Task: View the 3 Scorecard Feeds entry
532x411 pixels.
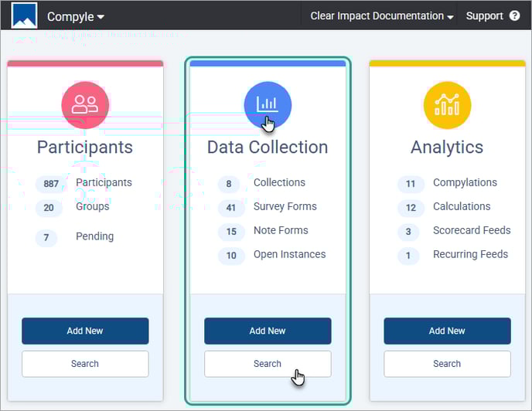Action: point(471,231)
